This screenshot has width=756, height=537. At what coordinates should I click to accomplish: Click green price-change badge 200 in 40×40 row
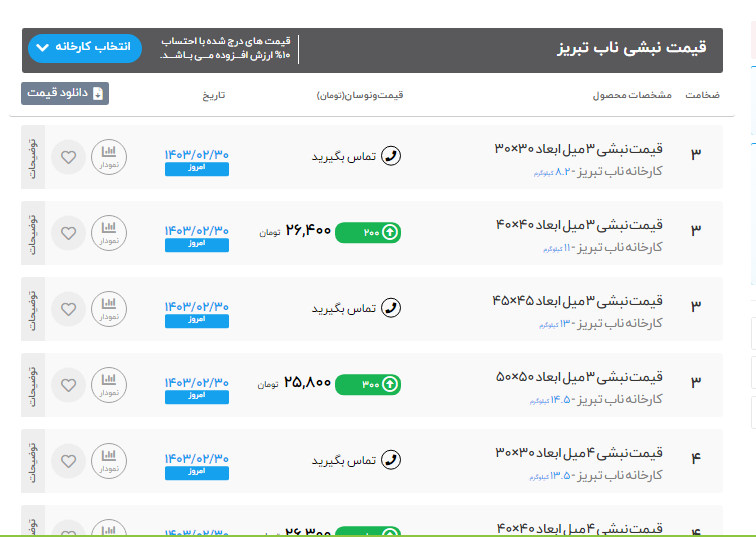click(x=367, y=233)
